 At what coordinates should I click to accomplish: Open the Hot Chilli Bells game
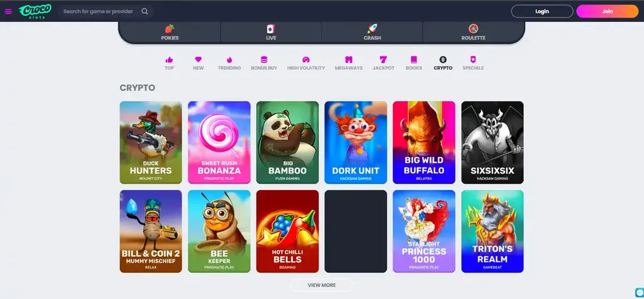click(287, 231)
